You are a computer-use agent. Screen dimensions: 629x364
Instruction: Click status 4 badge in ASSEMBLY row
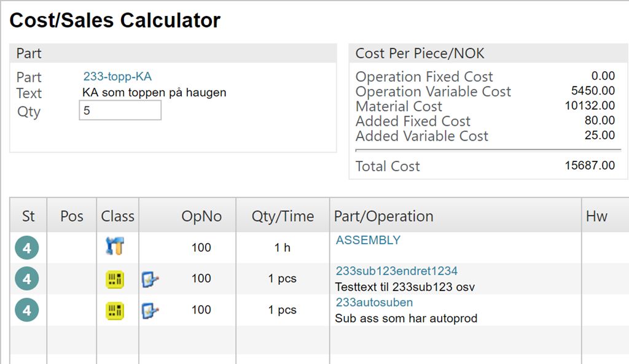(26, 248)
